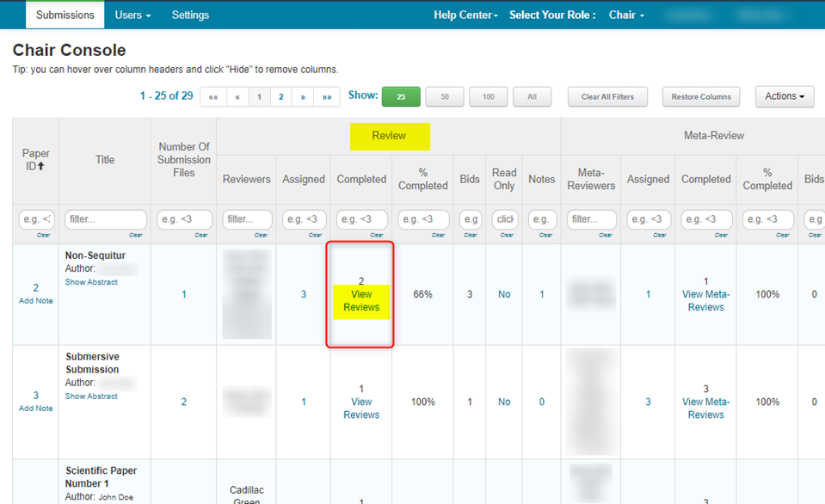Image resolution: width=825 pixels, height=504 pixels.
Task: Open the Actions dropdown
Action: 785,96
